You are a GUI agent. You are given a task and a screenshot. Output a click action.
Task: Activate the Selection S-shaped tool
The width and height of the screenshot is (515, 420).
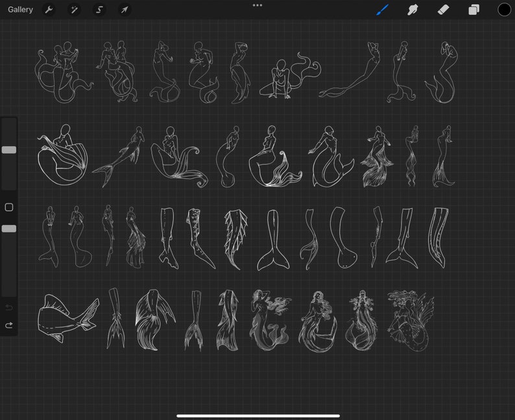tap(99, 10)
